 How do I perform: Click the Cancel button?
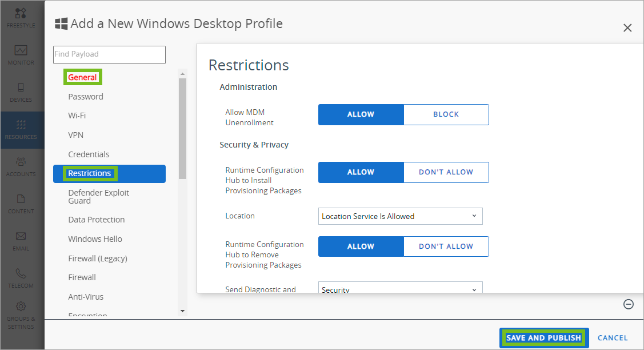[613, 337]
